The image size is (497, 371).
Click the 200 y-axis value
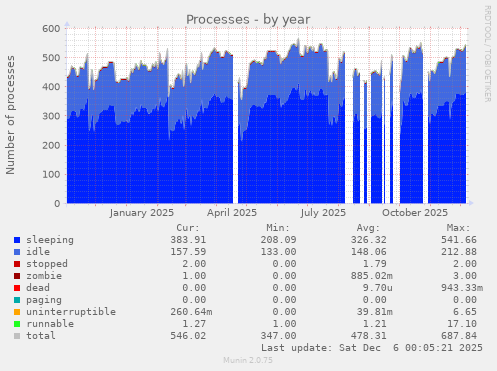point(51,145)
